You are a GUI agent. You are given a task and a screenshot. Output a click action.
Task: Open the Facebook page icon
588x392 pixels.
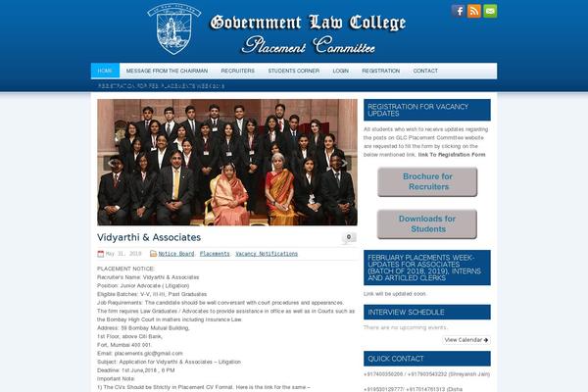[458, 11]
